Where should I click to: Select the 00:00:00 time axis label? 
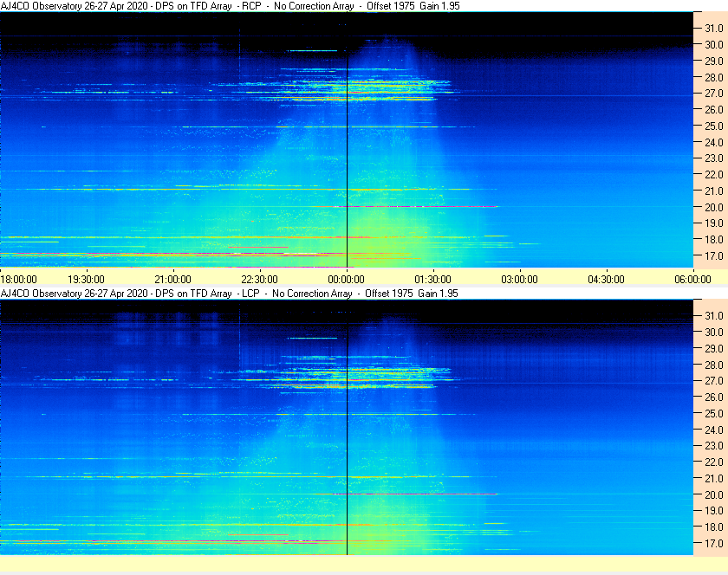pyautogui.click(x=347, y=280)
